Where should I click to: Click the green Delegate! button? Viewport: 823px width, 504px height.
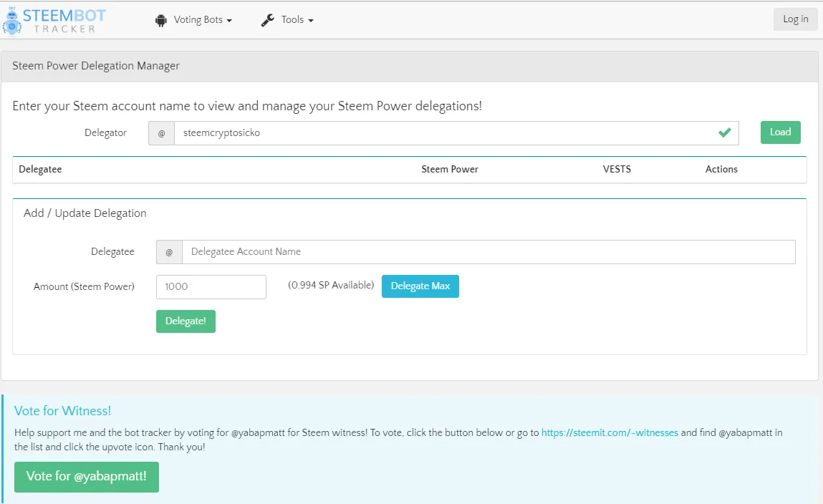(x=186, y=321)
